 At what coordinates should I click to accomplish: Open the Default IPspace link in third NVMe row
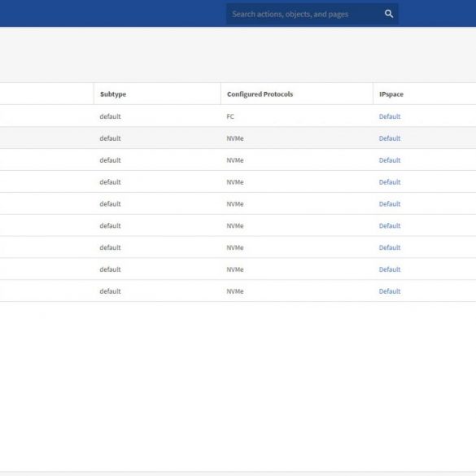click(390, 181)
